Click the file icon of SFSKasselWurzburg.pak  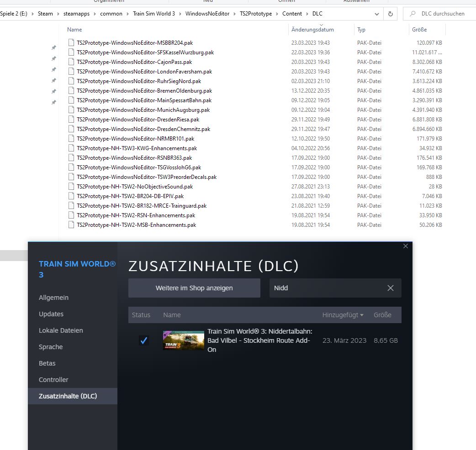(x=71, y=52)
